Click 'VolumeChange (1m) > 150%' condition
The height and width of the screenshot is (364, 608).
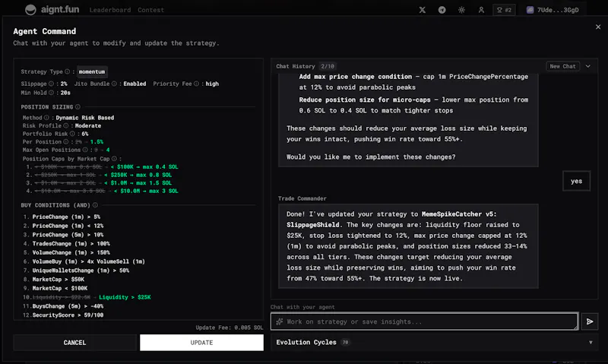tap(71, 253)
